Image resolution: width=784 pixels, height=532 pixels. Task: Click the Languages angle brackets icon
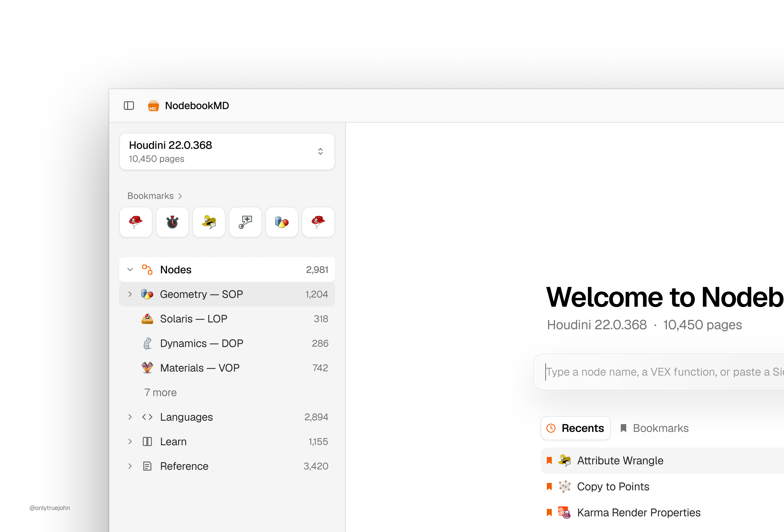coord(147,417)
